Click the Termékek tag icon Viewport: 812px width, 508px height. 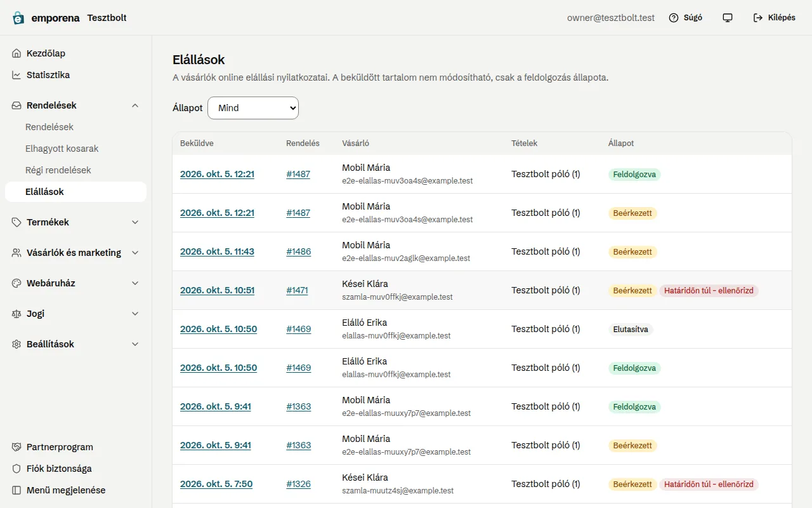(x=16, y=222)
